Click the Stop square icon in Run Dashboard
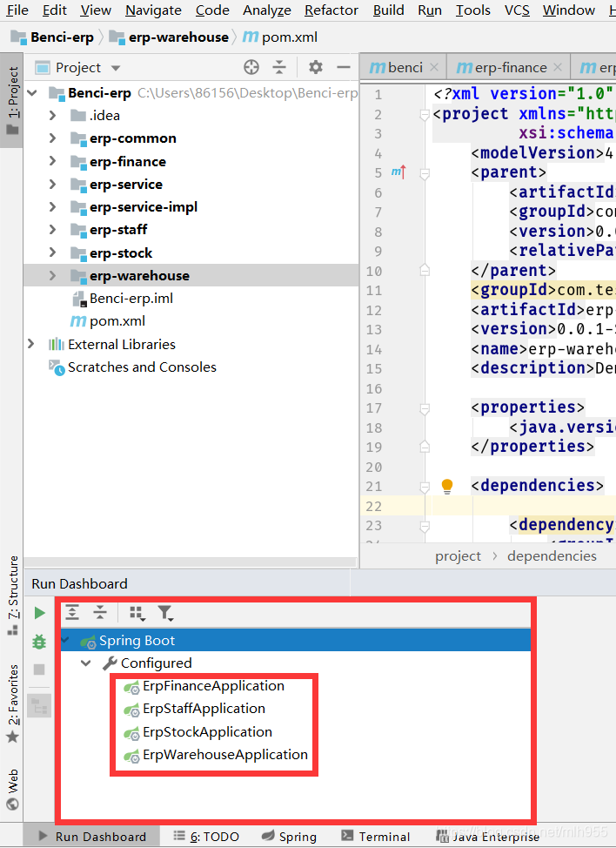 39,670
